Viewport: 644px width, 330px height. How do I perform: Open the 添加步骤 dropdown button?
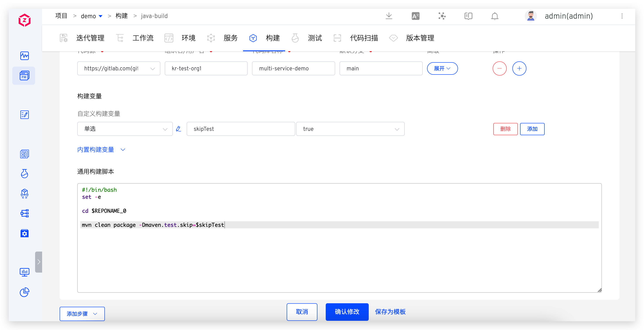tap(82, 314)
